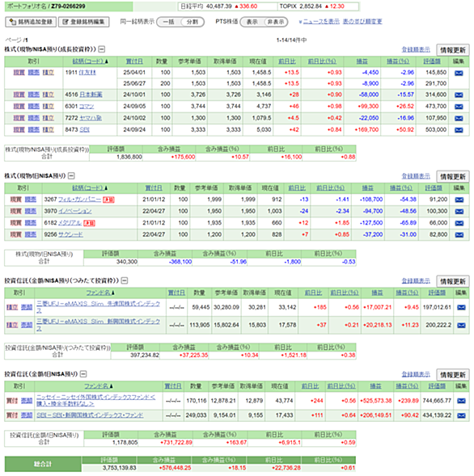
Task: Open edit icon for stock 4516 row
Action: click(x=459, y=95)
